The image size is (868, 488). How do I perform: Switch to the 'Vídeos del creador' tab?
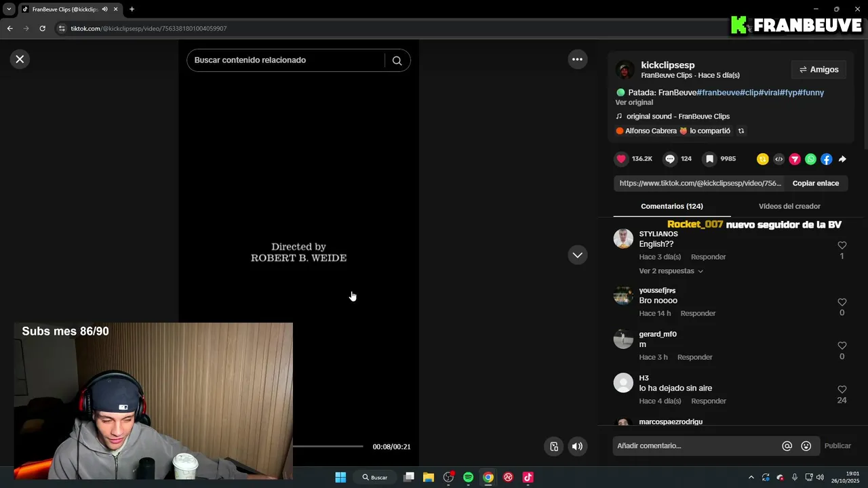click(x=789, y=206)
